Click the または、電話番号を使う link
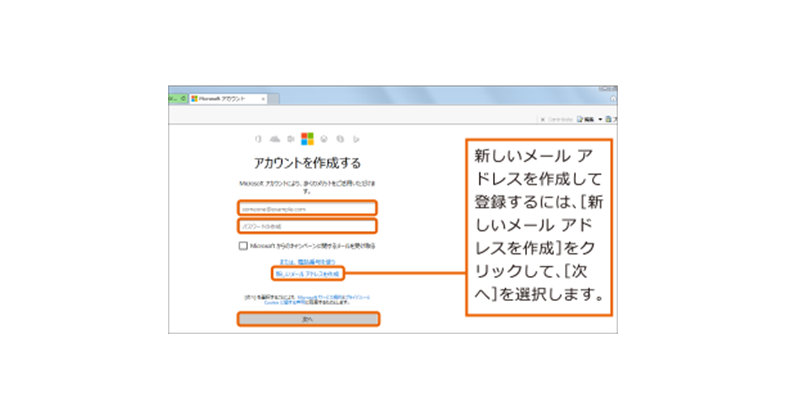 307,262
